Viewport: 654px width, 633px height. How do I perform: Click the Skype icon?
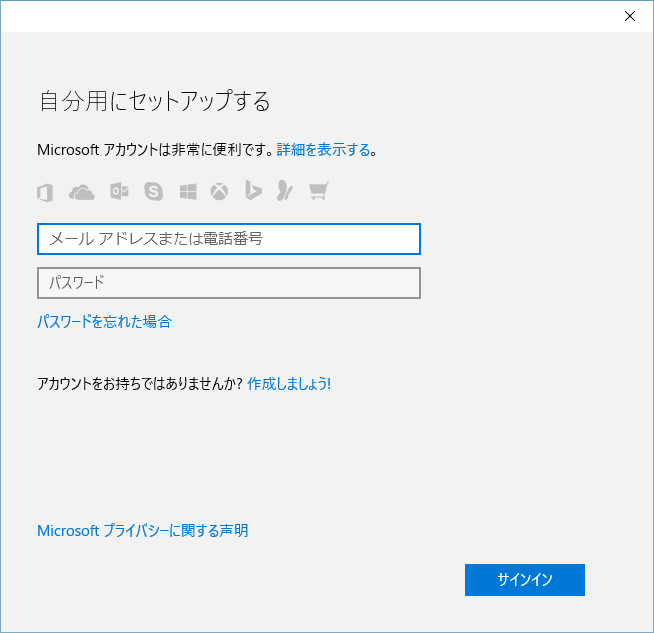(x=153, y=191)
